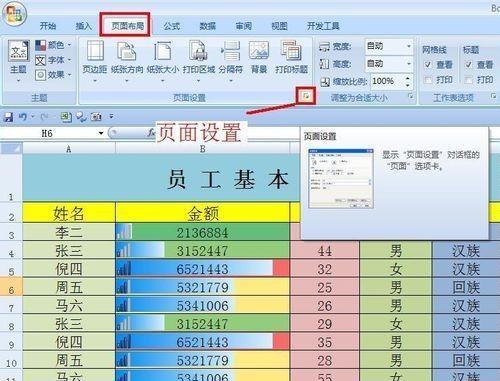Open the 工作表选项 dialog launcher

click(493, 96)
